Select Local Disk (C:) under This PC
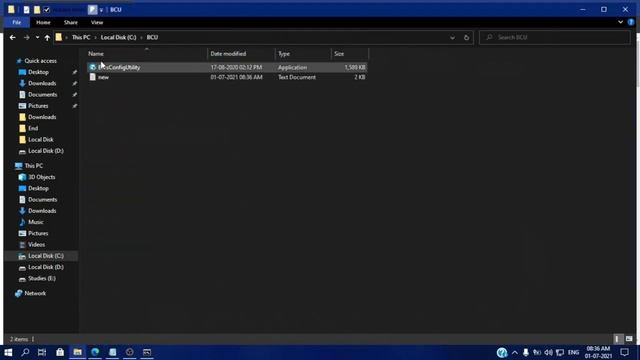 pos(46,256)
